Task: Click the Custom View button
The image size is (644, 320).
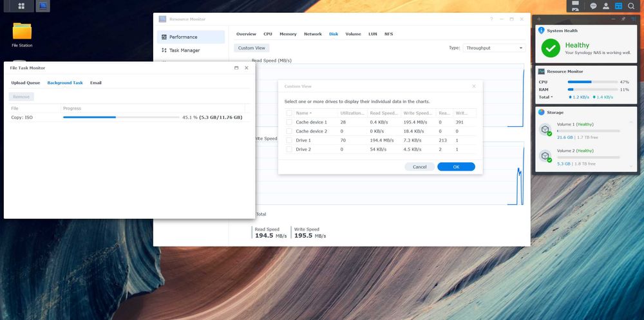Action: [251, 48]
